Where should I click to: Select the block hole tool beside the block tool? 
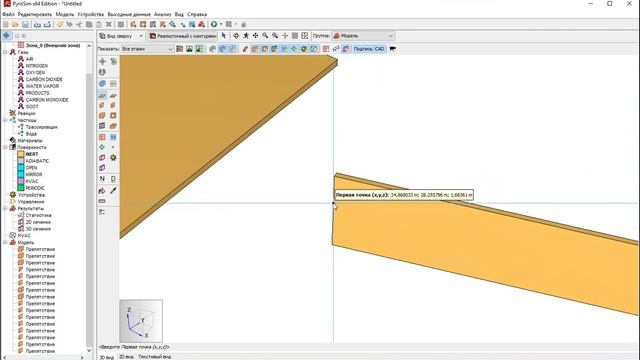(113, 116)
